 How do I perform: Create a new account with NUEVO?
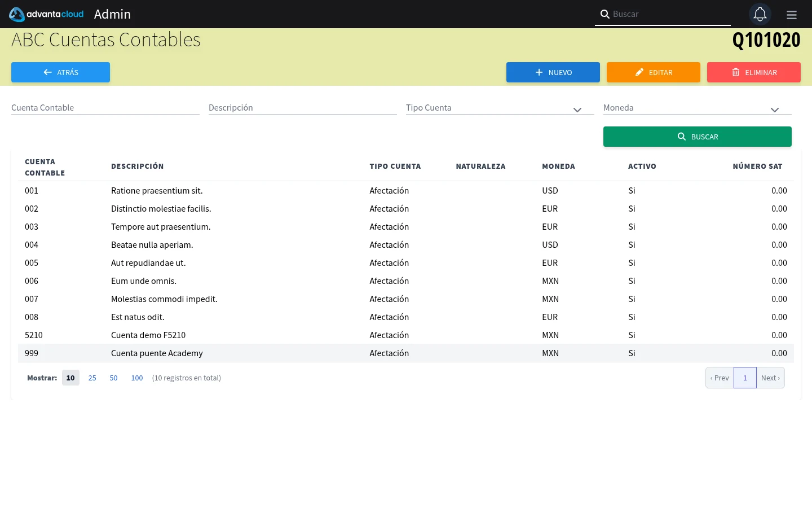point(553,72)
